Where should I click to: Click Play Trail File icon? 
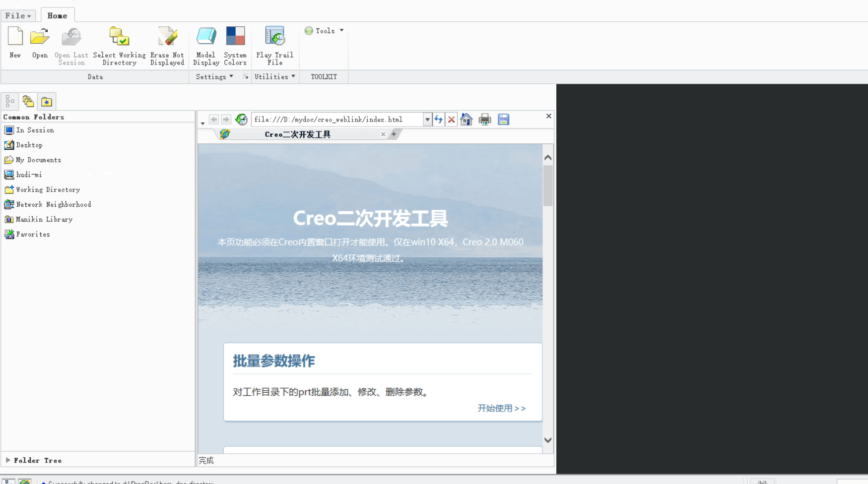(274, 46)
